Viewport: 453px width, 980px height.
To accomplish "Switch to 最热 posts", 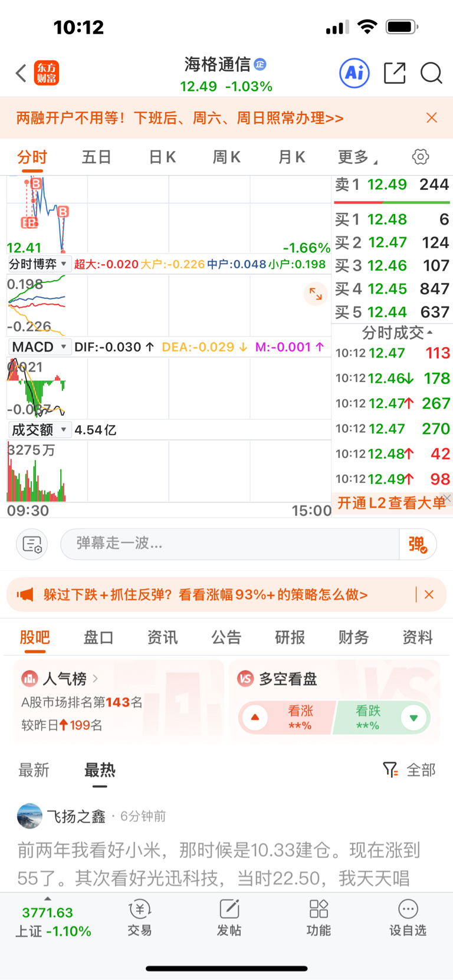I will click(100, 770).
